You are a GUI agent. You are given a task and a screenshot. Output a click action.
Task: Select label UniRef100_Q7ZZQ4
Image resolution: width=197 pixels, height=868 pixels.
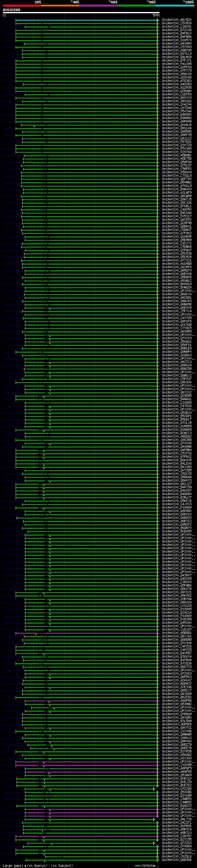pyautogui.click(x=177, y=789)
